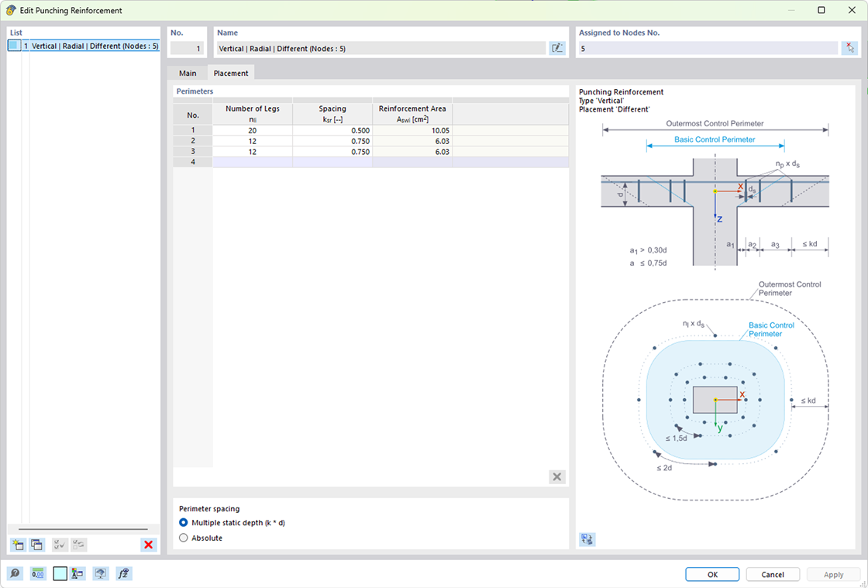Click the toggle icon below the reinforcement diagram

(587, 538)
